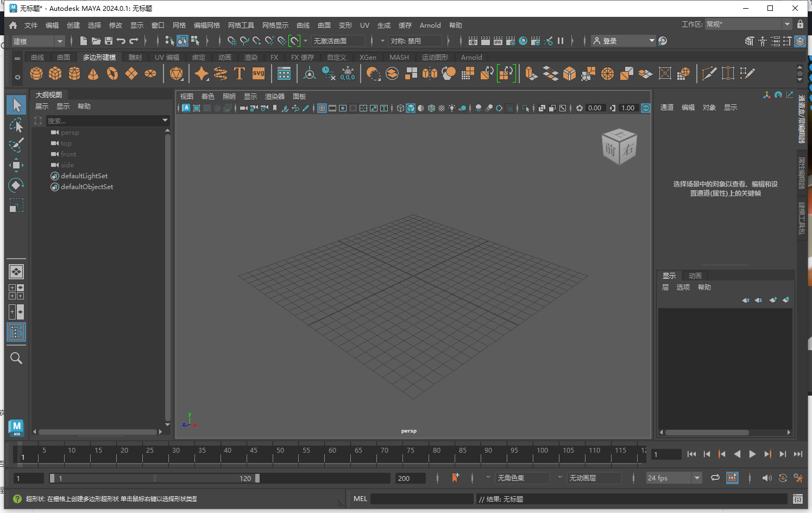812x513 pixels.
Task: Create a polygon cube from the shelf
Action: (x=55, y=73)
